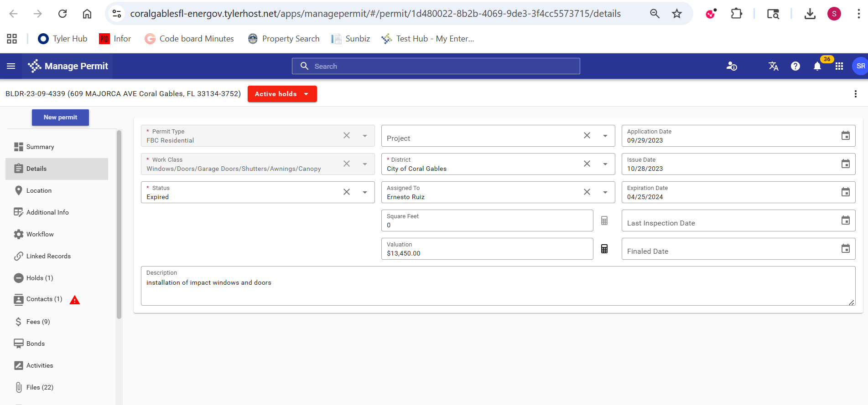This screenshot has height=405, width=868.
Task: Open the help question mark icon
Action: pyautogui.click(x=795, y=67)
